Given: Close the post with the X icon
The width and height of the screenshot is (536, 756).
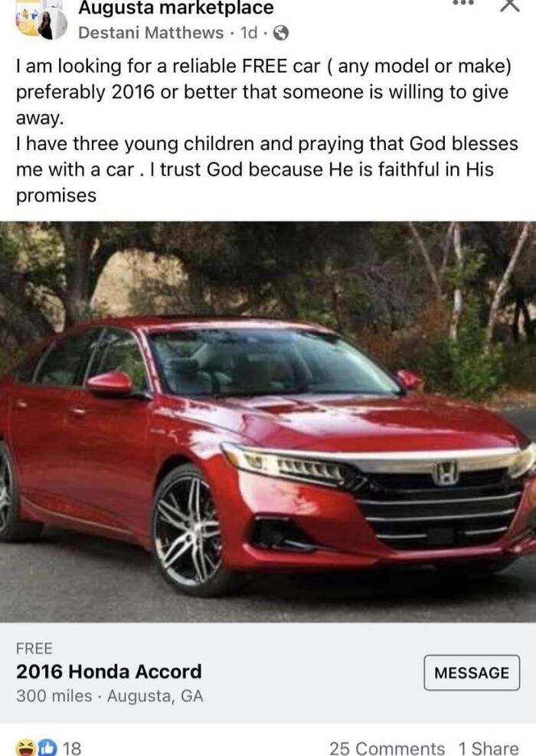Looking at the screenshot, I should click(x=509, y=5).
